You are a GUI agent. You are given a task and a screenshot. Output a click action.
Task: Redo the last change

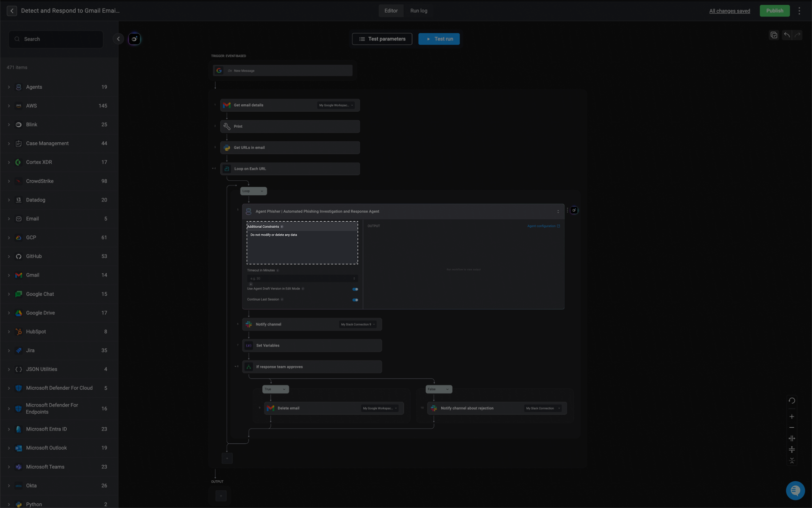(797, 35)
